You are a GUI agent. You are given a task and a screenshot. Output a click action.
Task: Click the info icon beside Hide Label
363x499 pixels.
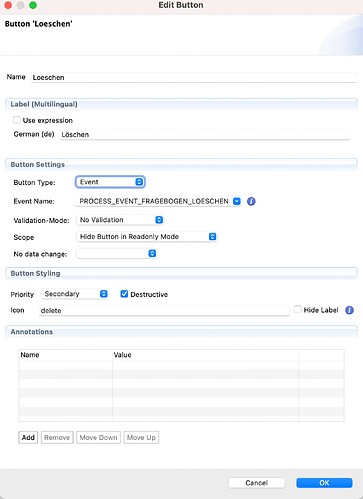tap(349, 310)
